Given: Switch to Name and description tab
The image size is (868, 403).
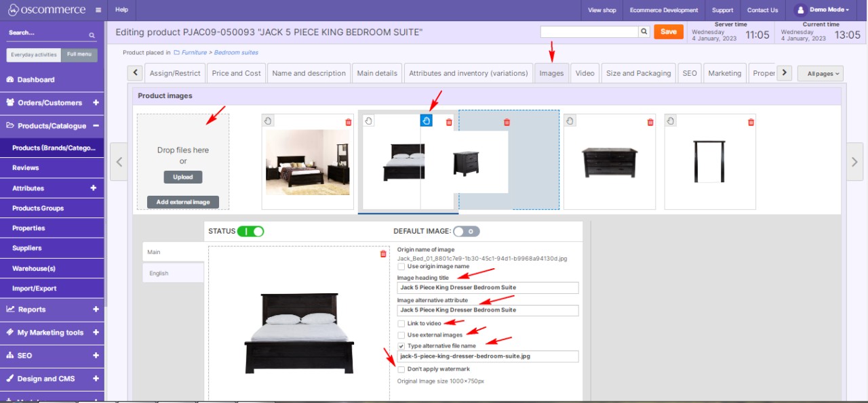Looking at the screenshot, I should [309, 73].
